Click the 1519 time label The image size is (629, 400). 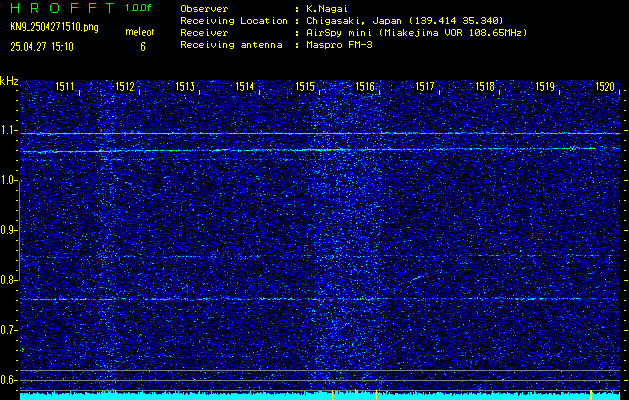[x=545, y=86]
